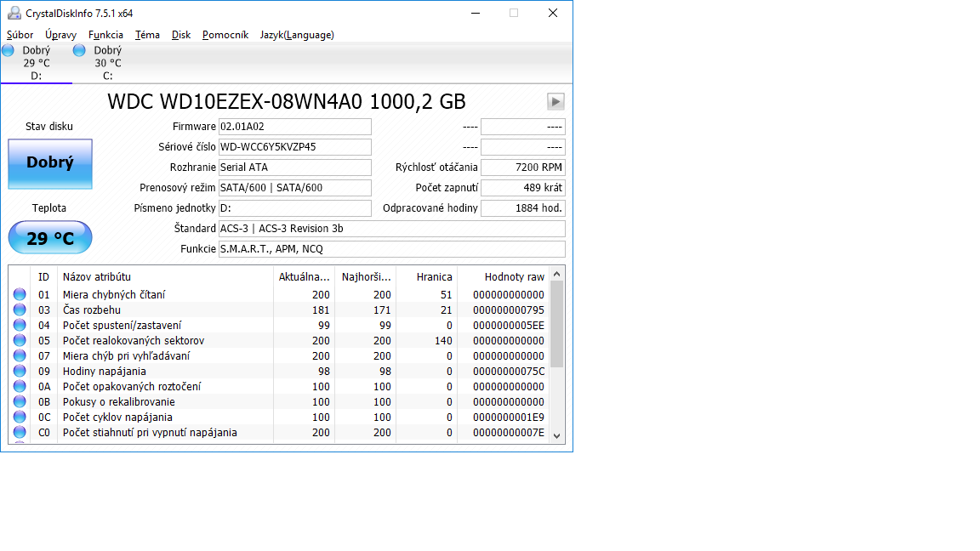Click status orb for Pokusy o rekalibrovanie
Screen dimensions: 980x551
click(20, 401)
